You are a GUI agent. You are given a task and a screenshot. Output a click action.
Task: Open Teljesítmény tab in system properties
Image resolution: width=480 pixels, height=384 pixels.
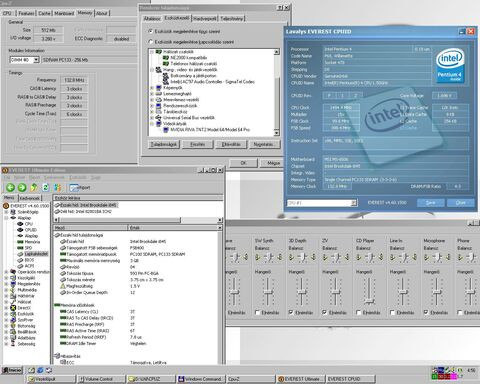pos(231,19)
